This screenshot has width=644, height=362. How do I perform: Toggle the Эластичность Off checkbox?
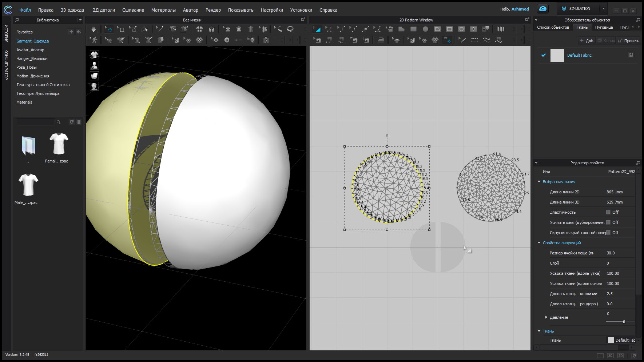click(x=608, y=212)
